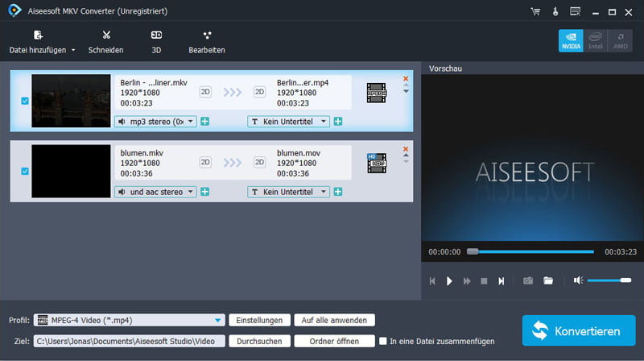Screen dimensions: 644x361
Task: Remove Berlin liner.mkv with its orange X
Action: [406, 78]
